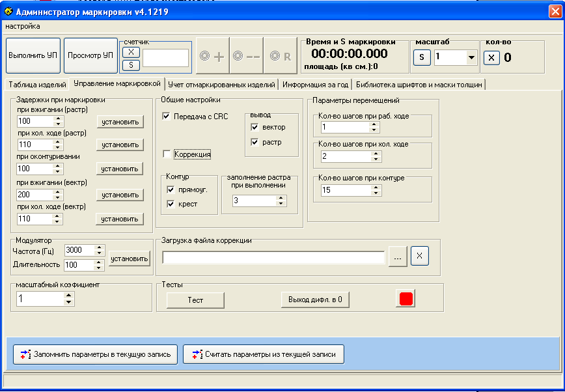This screenshot has height=392, width=565.
Task: Click the target R reset icon button
Action: point(281,56)
